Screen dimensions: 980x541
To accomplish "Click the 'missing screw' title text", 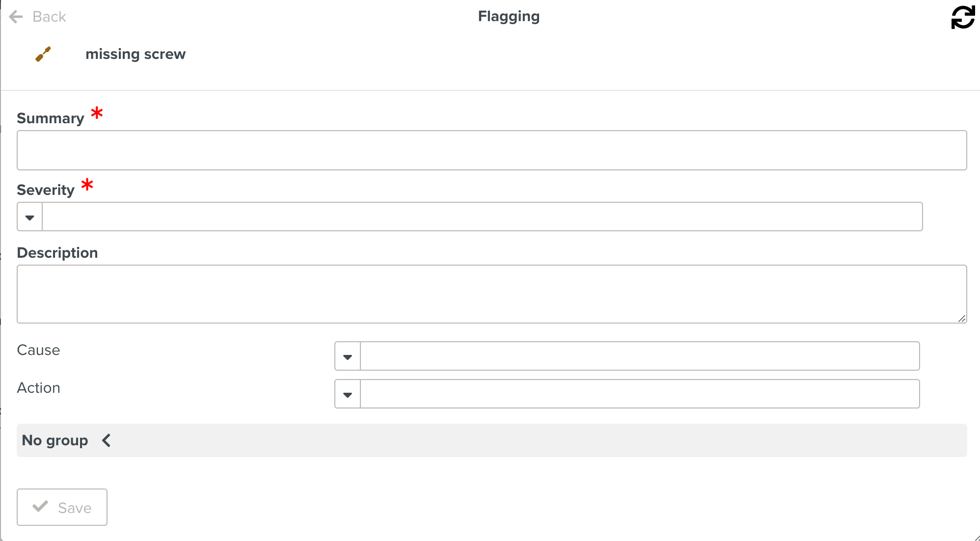I will [136, 54].
